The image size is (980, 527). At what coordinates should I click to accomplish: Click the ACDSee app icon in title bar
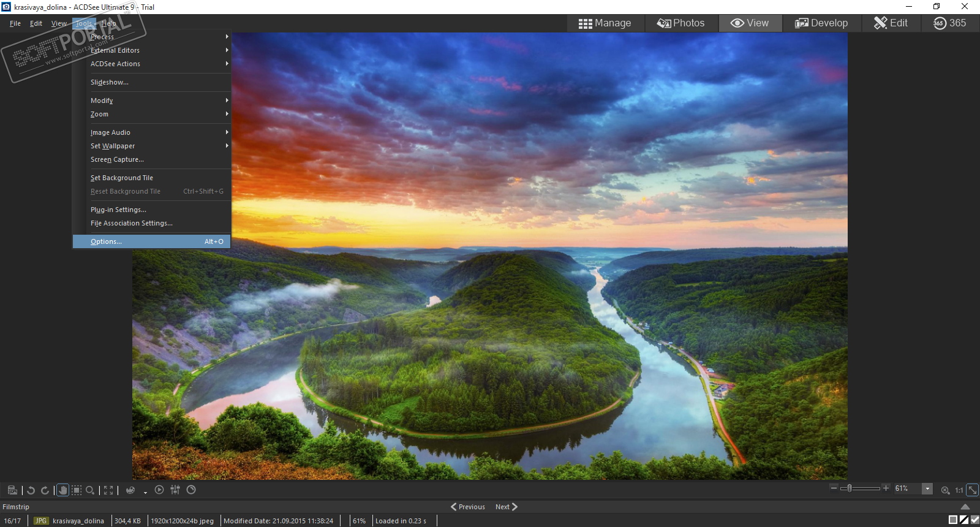tap(6, 7)
